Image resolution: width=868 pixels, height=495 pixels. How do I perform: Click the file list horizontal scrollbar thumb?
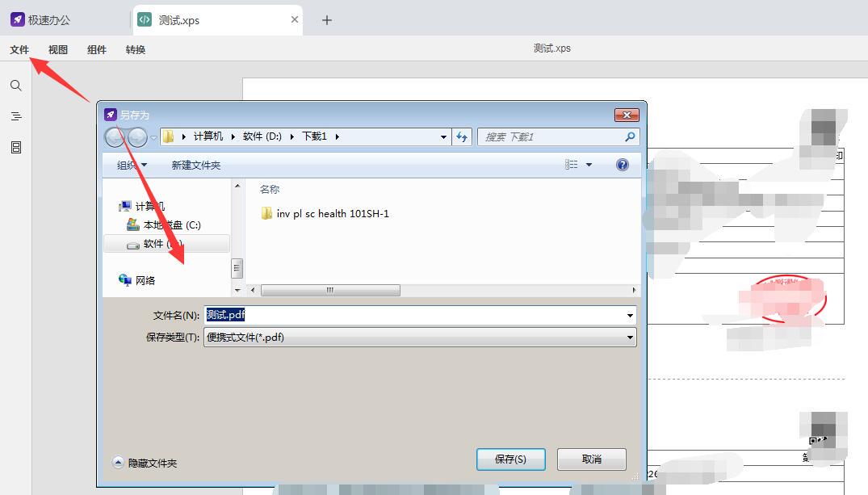(330, 290)
